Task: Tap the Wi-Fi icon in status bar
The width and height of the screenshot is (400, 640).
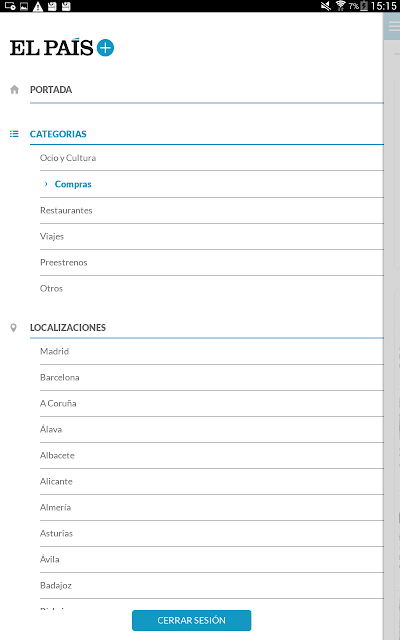Action: (x=340, y=6)
